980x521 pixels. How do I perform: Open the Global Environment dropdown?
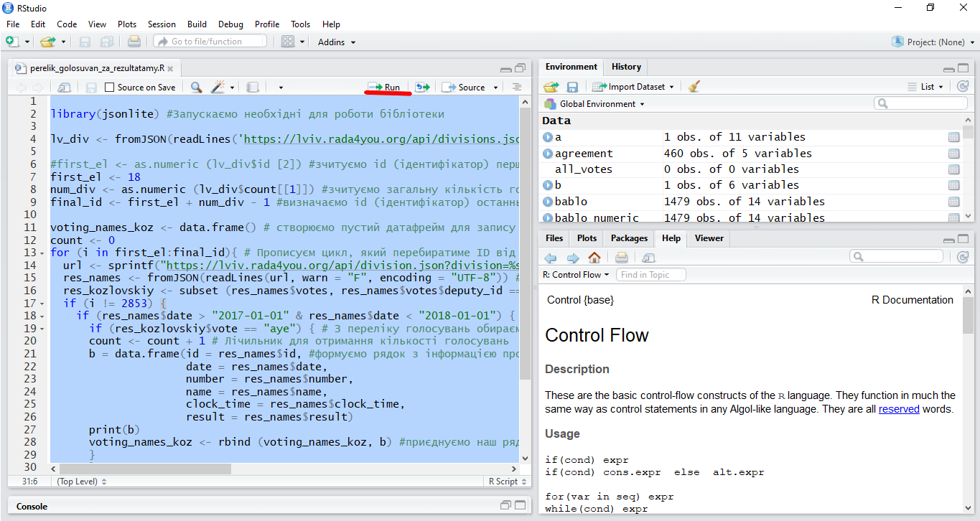click(595, 104)
